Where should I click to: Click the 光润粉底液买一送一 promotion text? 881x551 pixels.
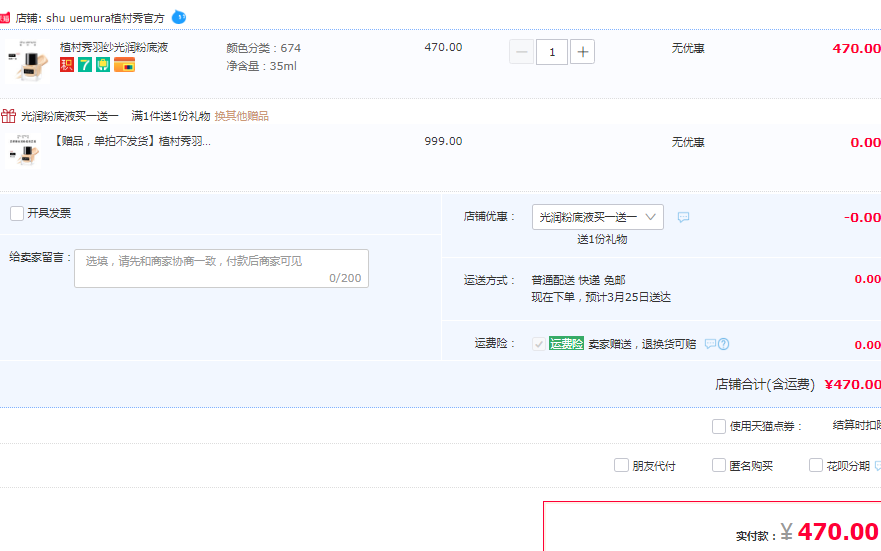[70, 116]
